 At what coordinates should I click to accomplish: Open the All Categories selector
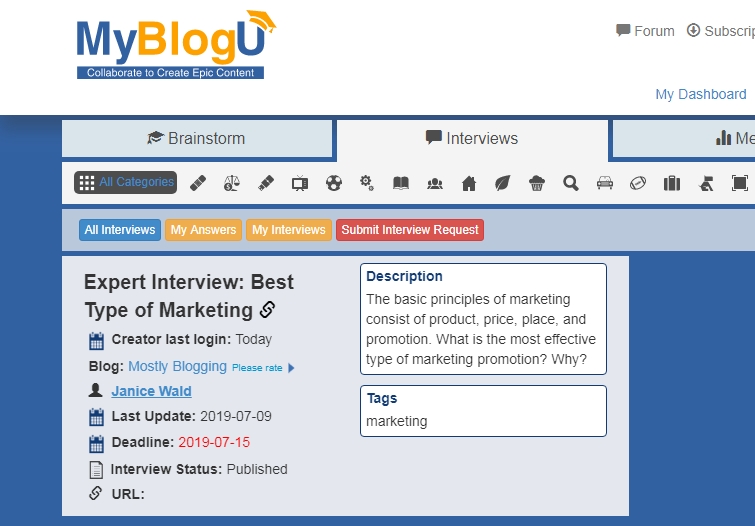tap(126, 183)
